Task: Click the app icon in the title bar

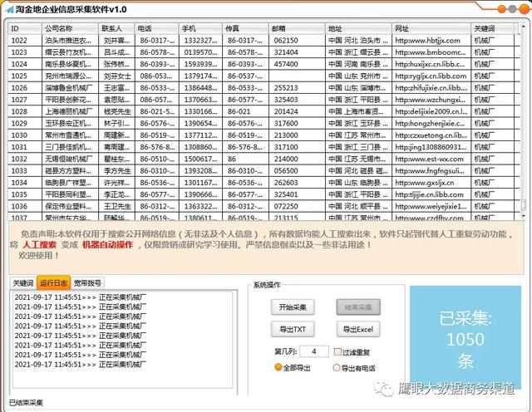Action: [x=8, y=8]
